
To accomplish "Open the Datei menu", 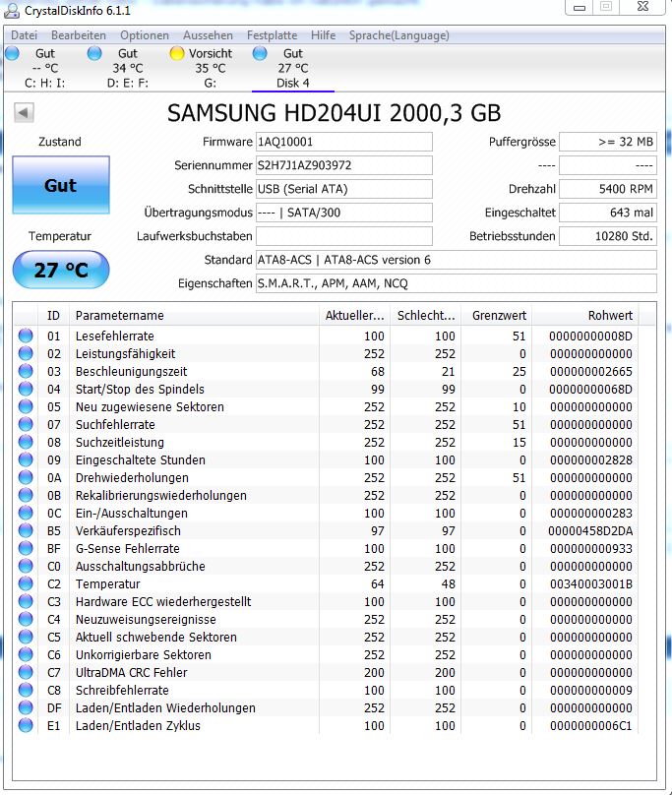I will pyautogui.click(x=24, y=35).
